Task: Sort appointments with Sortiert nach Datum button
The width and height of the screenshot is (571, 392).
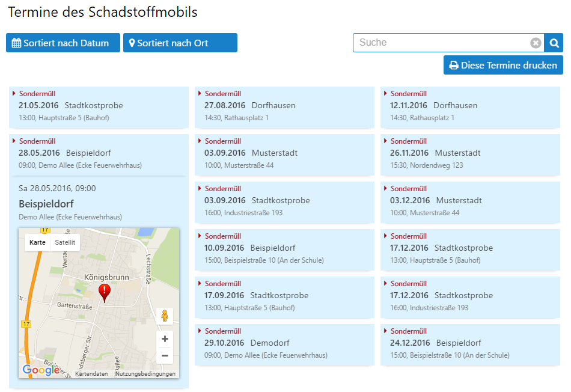Action: pyautogui.click(x=63, y=43)
